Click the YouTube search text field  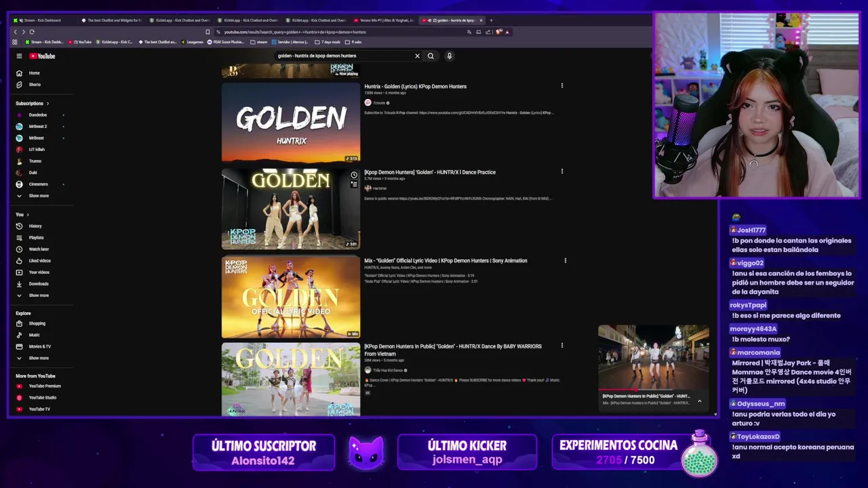tap(342, 56)
